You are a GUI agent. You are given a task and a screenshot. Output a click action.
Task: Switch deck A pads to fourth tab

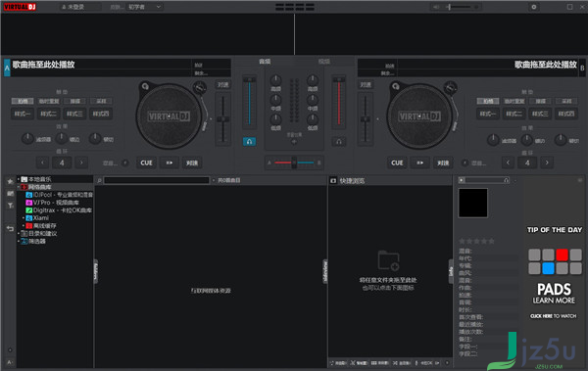pos(101,101)
